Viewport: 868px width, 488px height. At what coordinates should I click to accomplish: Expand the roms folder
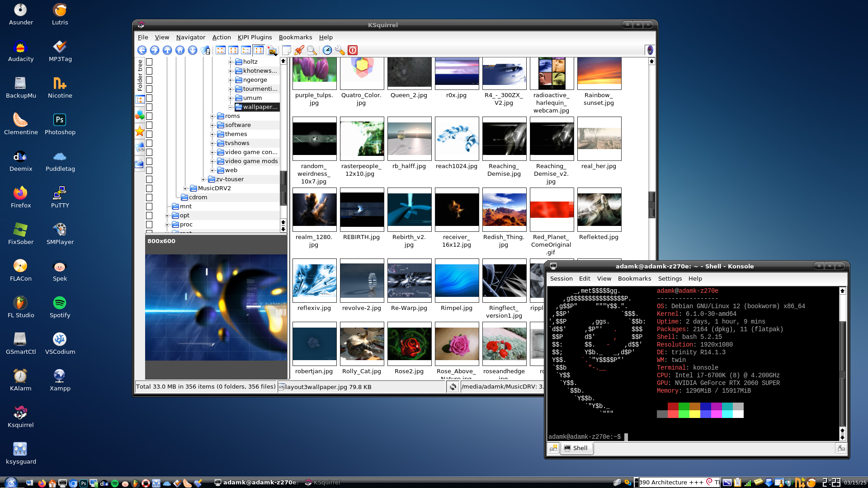(x=212, y=116)
